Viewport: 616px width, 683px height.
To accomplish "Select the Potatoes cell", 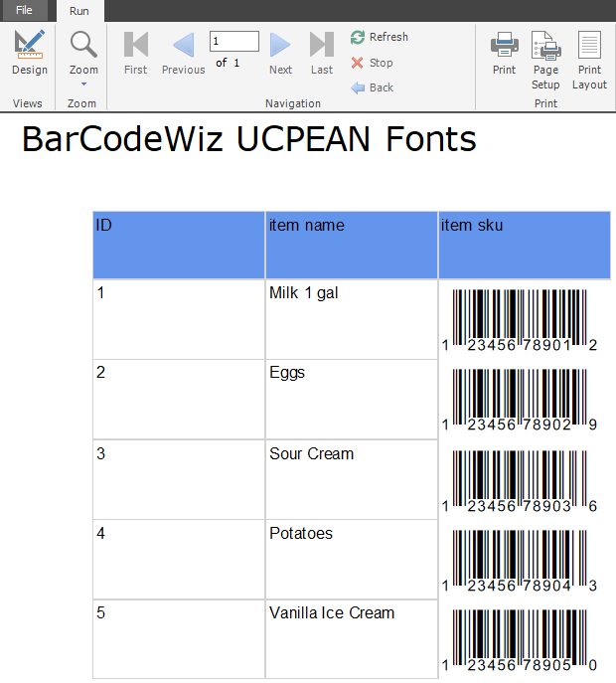I will click(352, 560).
